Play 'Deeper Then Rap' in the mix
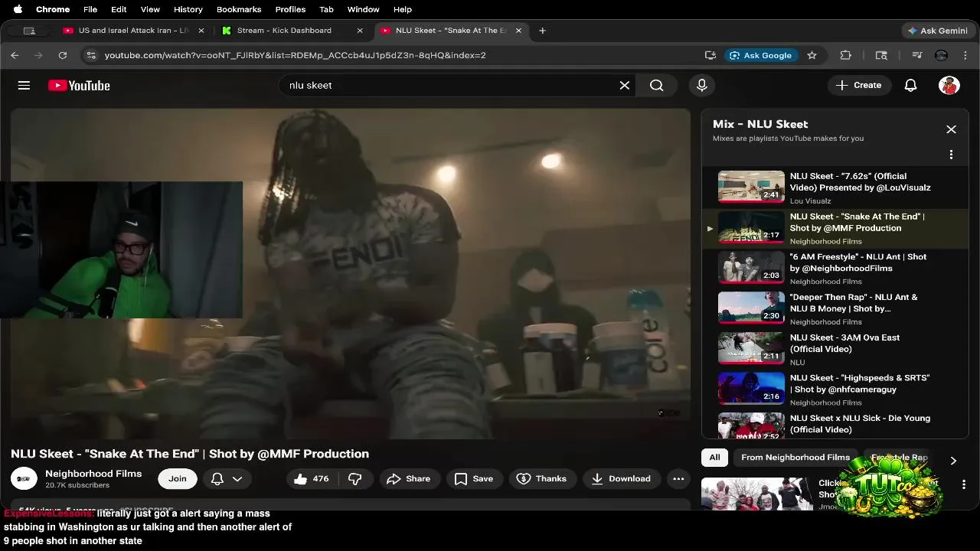Image resolution: width=980 pixels, height=551 pixels. [x=835, y=308]
